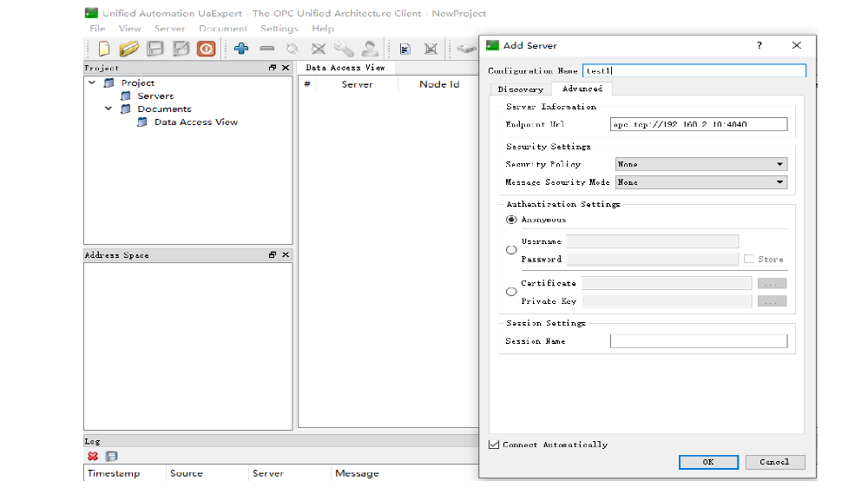This screenshot has height=488, width=868.
Task: Click the red power icon in the toolbar
Action: point(206,49)
